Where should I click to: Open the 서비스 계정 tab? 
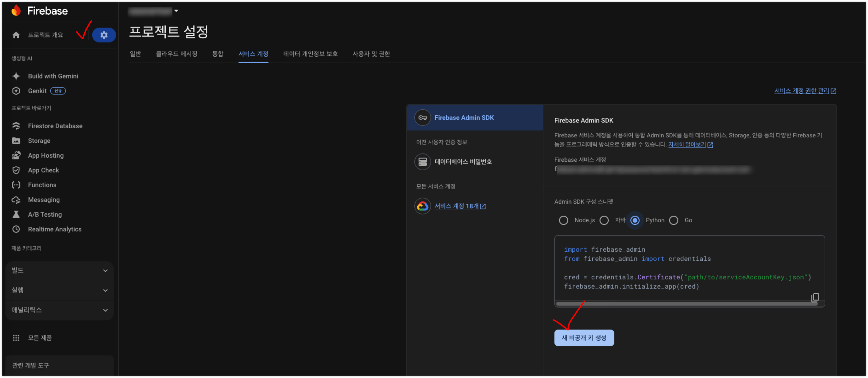pos(253,54)
